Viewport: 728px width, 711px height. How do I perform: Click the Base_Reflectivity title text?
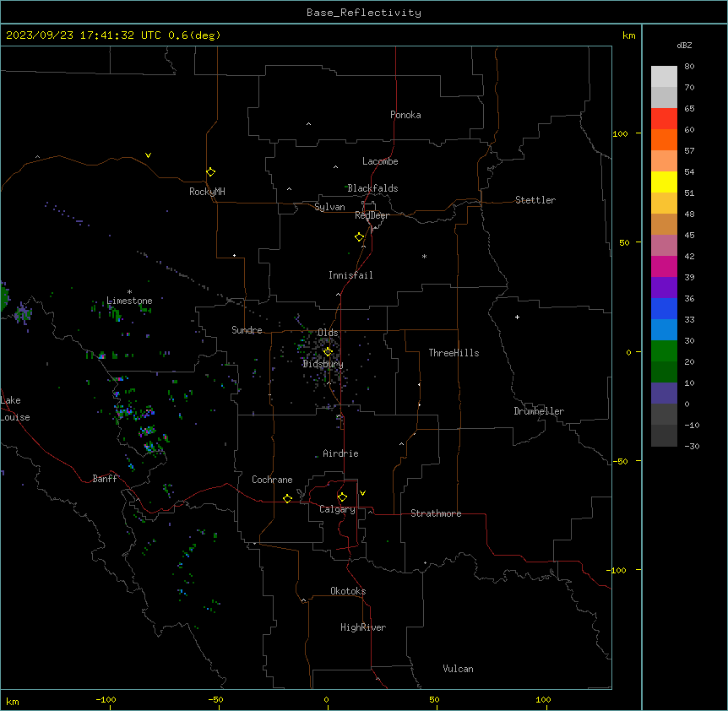tap(364, 13)
